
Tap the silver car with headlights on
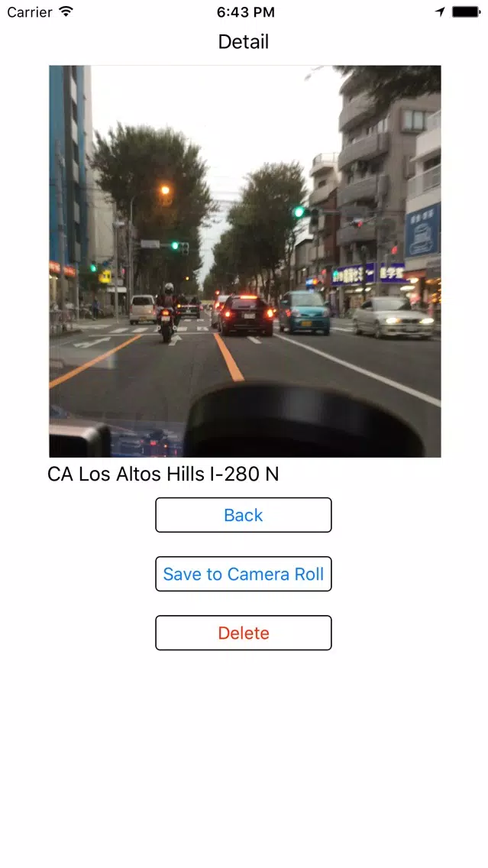pyautogui.click(x=393, y=318)
